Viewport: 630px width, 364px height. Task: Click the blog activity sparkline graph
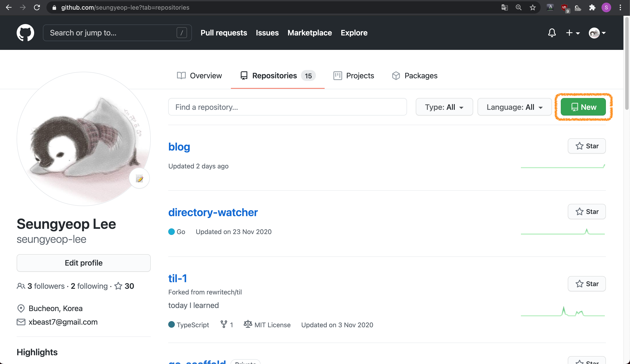pyautogui.click(x=563, y=167)
